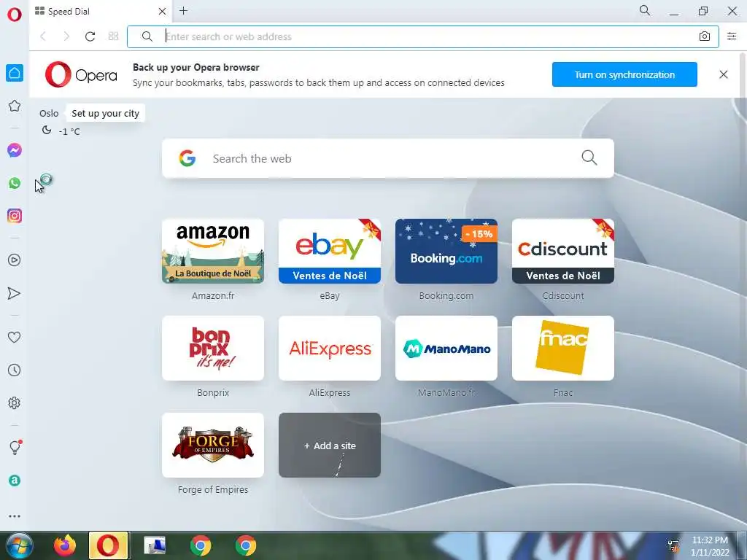Open the Amazon.fr speed dial tile
This screenshot has width=747, height=560.
213,251
